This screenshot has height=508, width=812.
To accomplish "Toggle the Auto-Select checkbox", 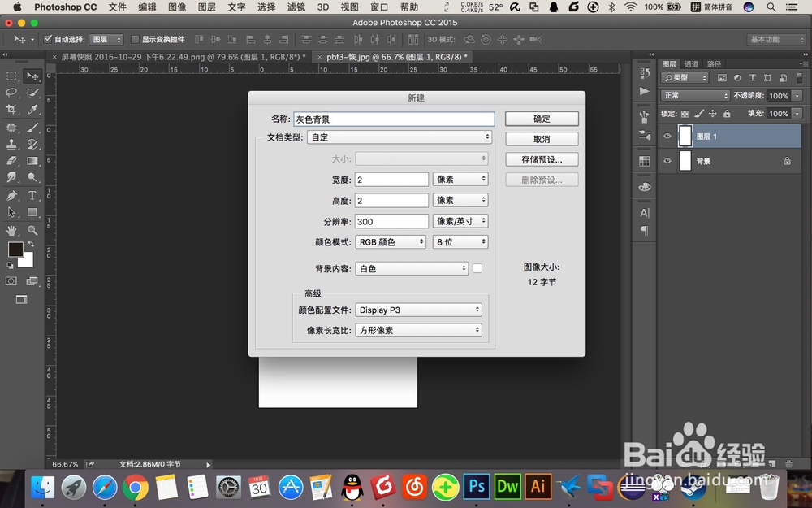I will [x=48, y=39].
